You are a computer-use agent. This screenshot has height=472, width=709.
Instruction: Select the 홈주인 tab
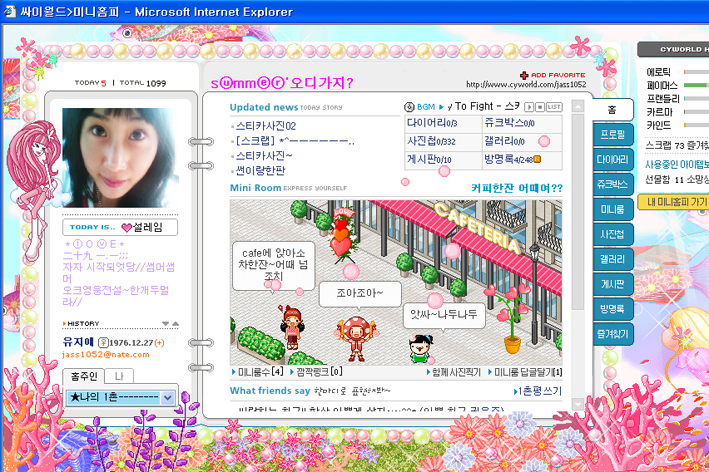coord(82,376)
